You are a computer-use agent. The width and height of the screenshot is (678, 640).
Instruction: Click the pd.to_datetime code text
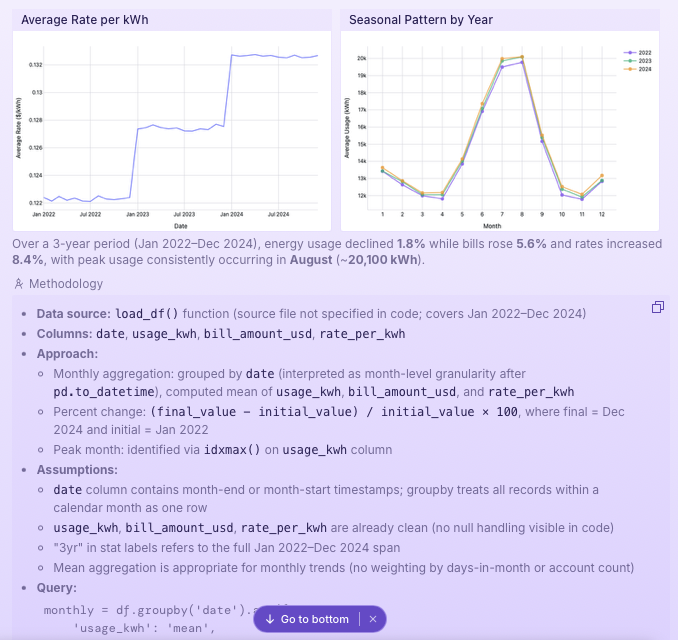(104, 392)
